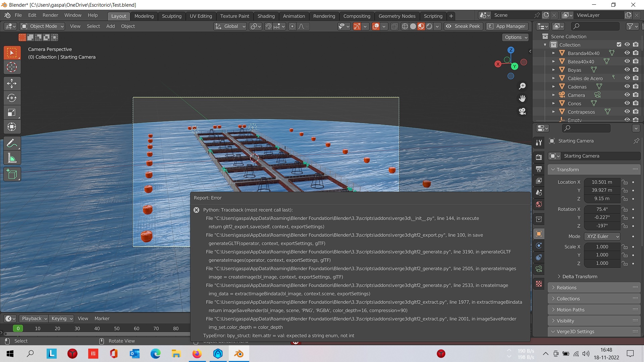Screen dimensions: 644x362
Task: Open the World properties tab
Action: (539, 204)
